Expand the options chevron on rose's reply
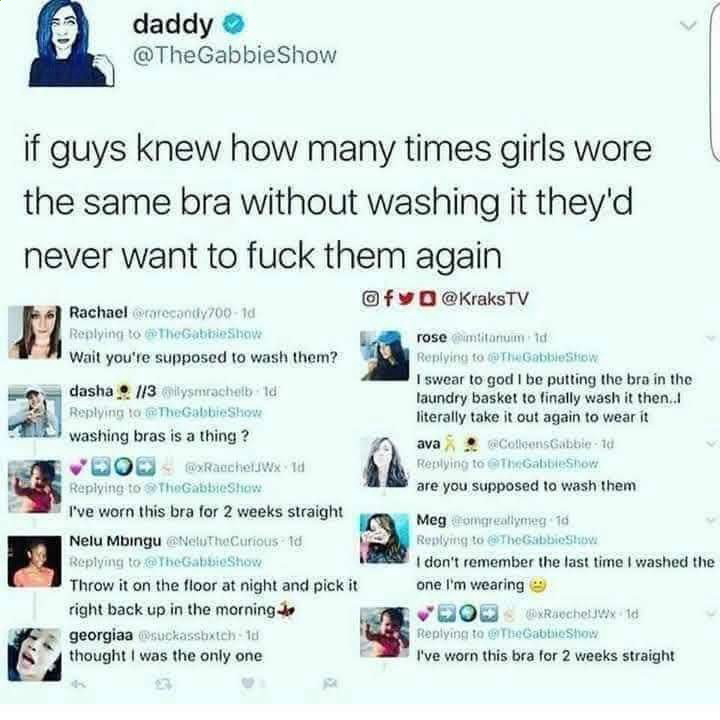Viewport: 720px width, 720px height. pyautogui.click(x=711, y=339)
